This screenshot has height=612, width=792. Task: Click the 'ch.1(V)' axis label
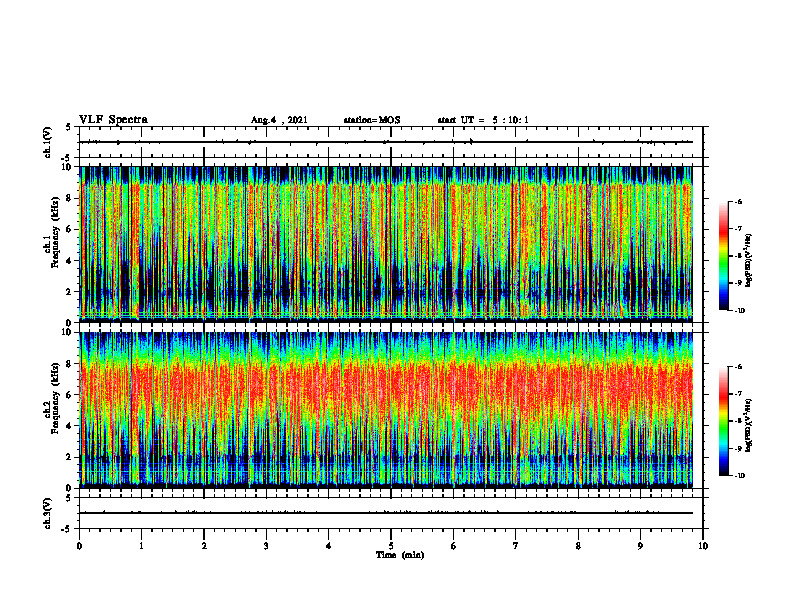point(47,142)
